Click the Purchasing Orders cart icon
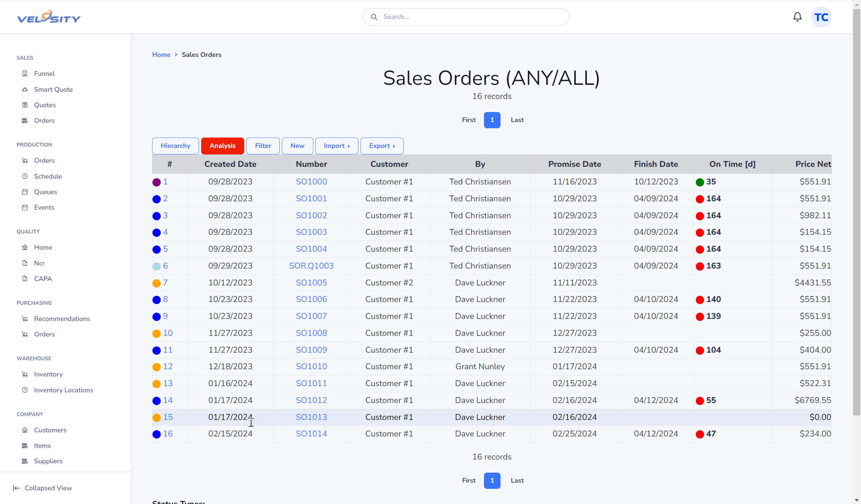Screen dimensions: 861x504 click(x=25, y=334)
